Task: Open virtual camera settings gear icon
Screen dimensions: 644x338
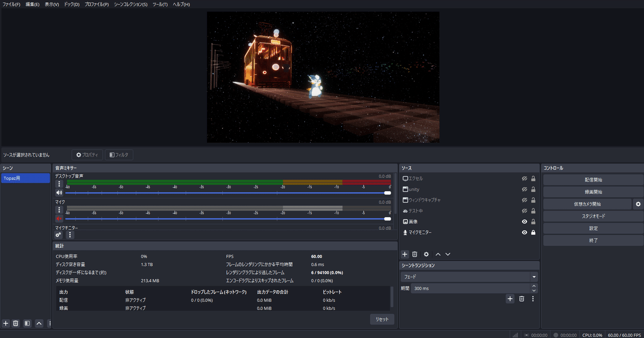Action: coord(638,204)
